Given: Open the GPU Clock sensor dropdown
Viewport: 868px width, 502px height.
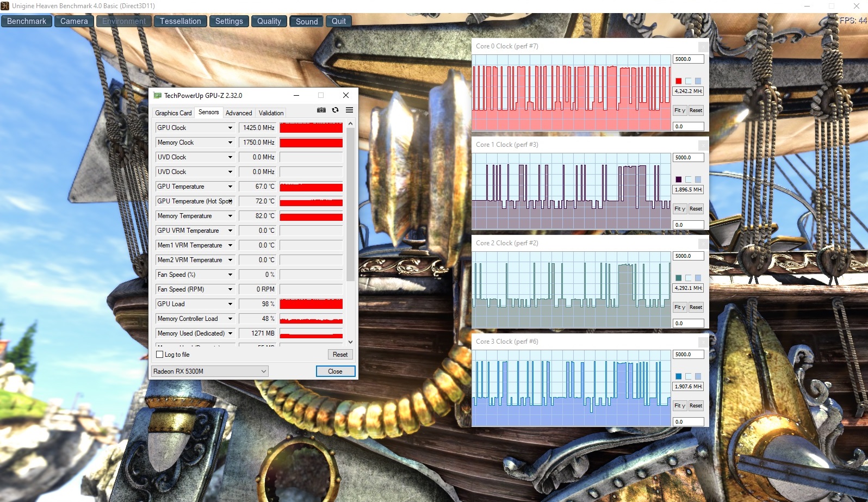Looking at the screenshot, I should click(230, 128).
